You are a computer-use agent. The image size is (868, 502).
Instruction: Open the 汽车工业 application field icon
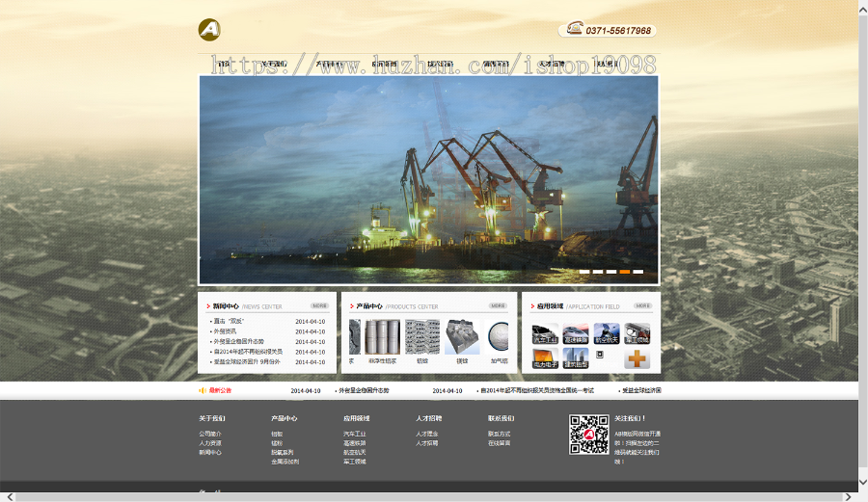545,334
